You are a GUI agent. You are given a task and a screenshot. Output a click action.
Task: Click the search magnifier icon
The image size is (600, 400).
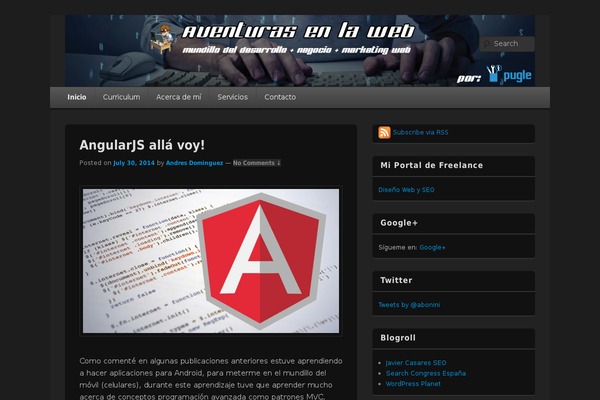[x=487, y=44]
